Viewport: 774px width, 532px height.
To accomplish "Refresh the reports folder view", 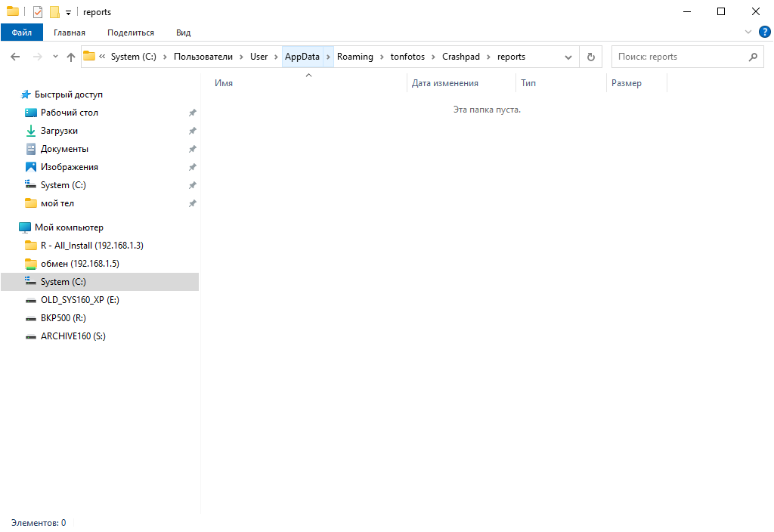I will (590, 57).
